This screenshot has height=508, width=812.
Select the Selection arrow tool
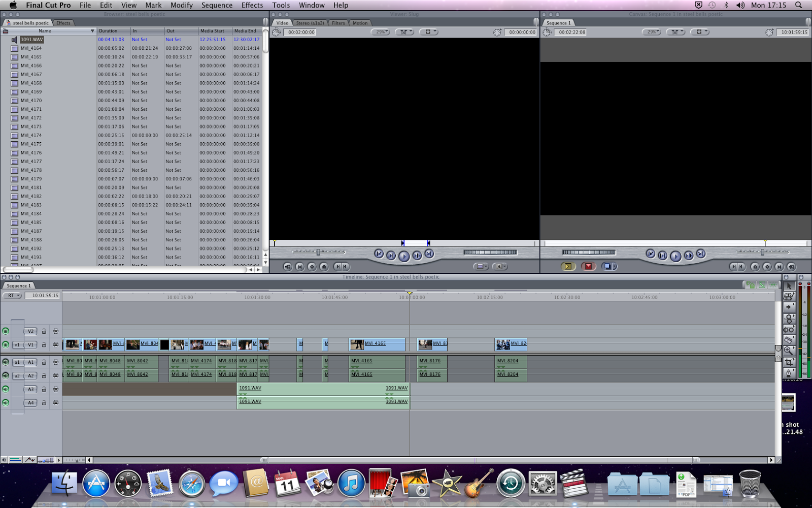[789, 286]
